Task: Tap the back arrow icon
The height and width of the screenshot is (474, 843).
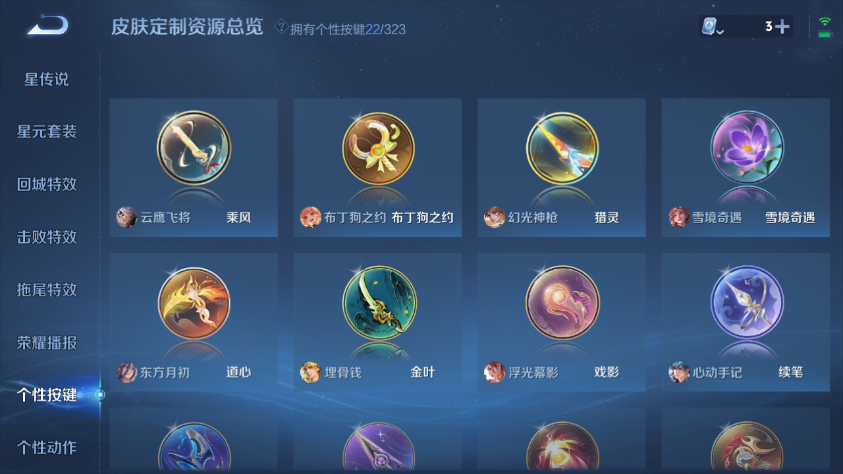Action: (x=48, y=25)
